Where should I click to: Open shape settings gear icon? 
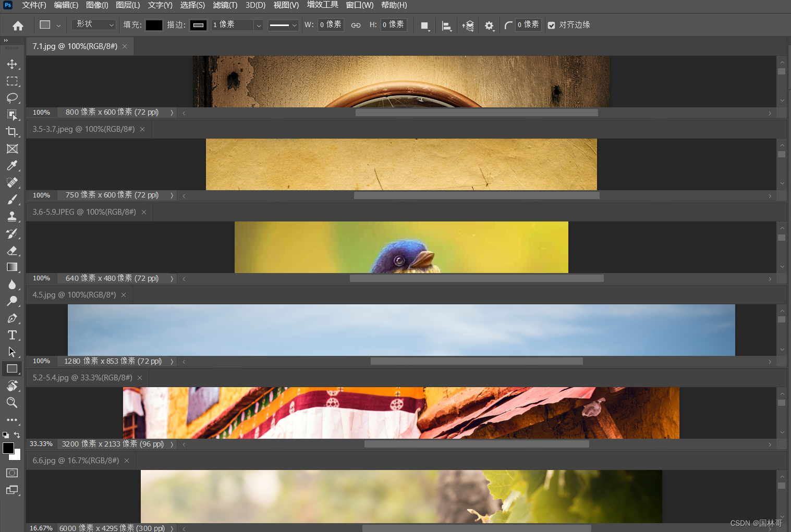[x=489, y=26]
